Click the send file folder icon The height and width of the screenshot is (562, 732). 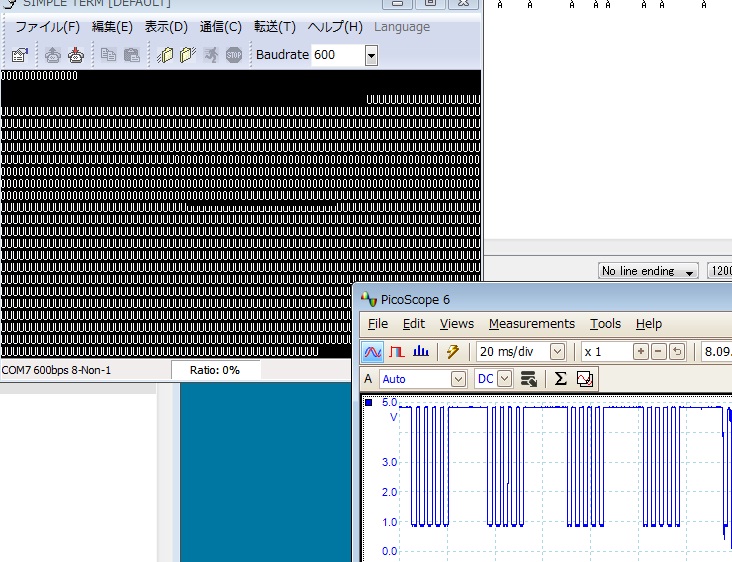click(165, 56)
